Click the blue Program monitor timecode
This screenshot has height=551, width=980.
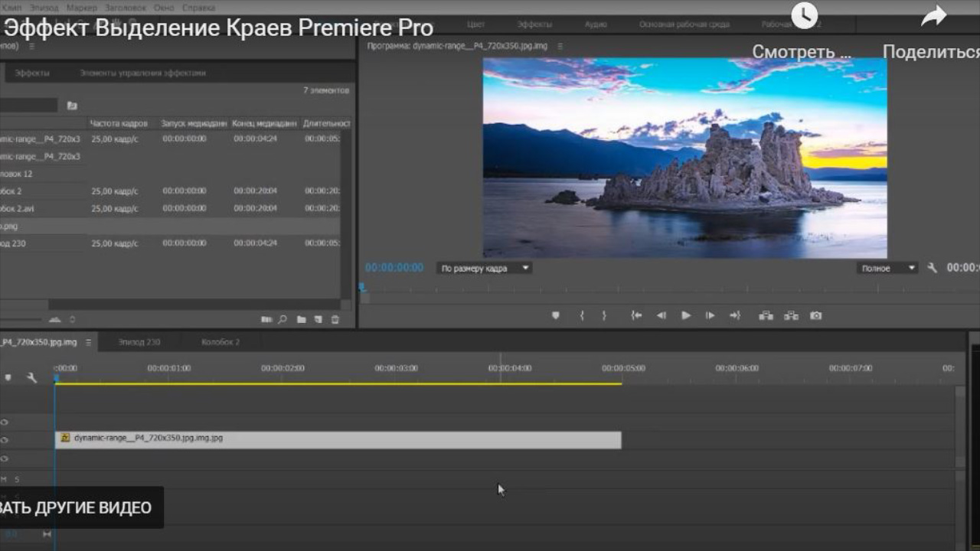(394, 268)
